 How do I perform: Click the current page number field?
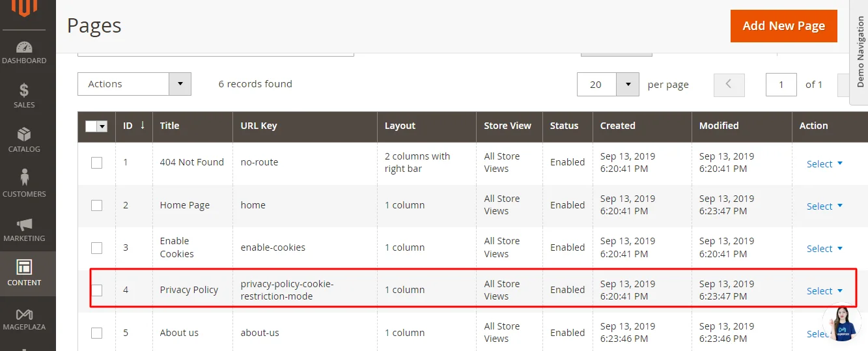tap(781, 85)
